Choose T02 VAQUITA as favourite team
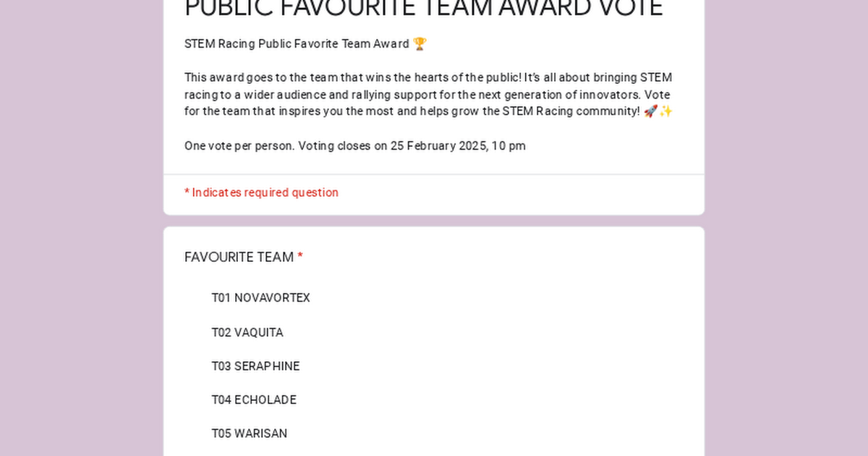 247,332
